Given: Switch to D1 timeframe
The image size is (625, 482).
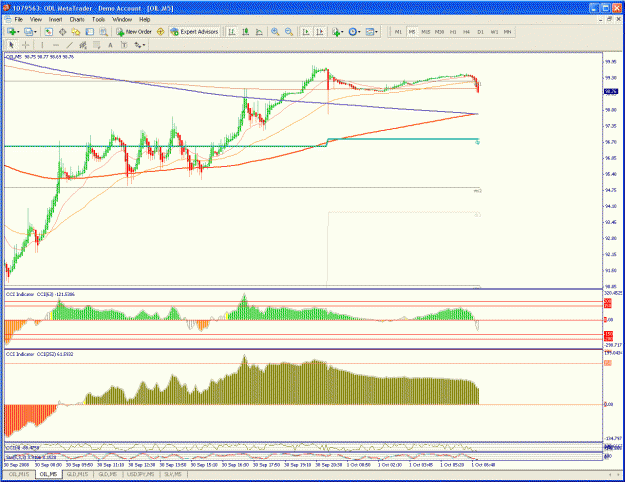Looking at the screenshot, I should (x=480, y=32).
